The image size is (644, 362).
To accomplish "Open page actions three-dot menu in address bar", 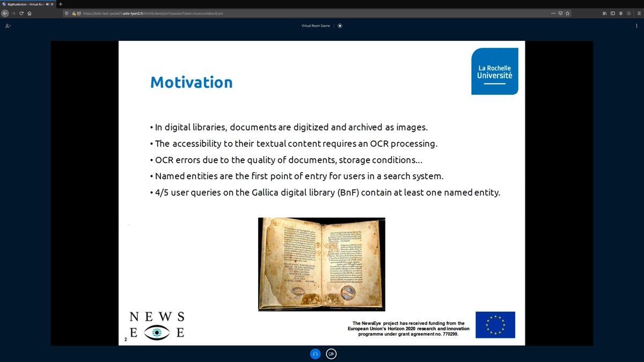I will point(553,13).
